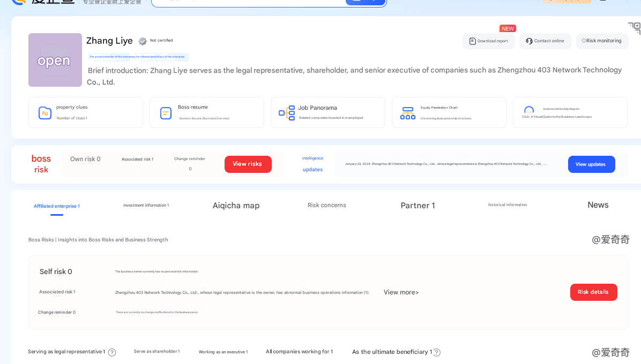Filter by Serve as shareholder
The image size is (641, 364).
tap(156, 352)
